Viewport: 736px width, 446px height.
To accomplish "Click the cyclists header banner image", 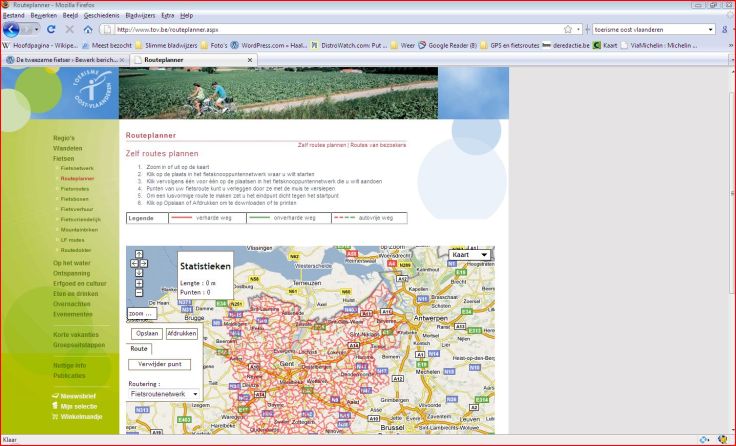I will click(278, 93).
